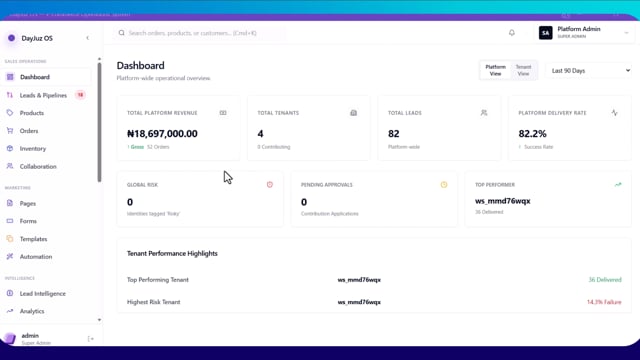Click the Templates icon in sidebar

pos(10,239)
